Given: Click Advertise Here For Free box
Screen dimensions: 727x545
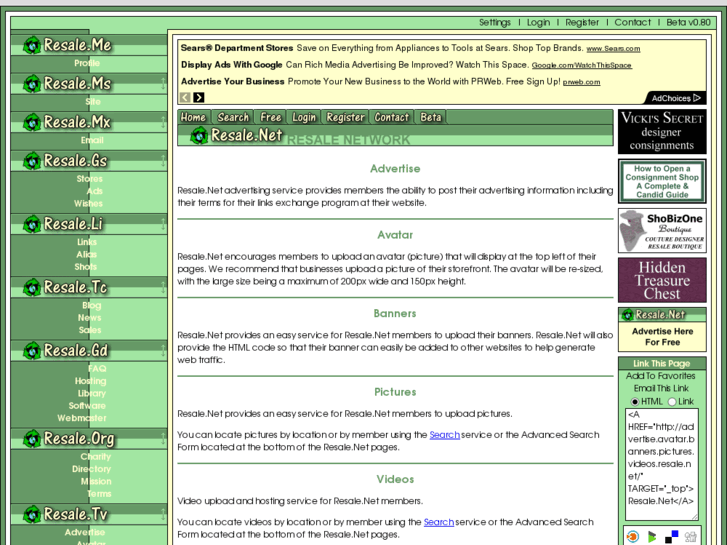Looking at the screenshot, I should tap(662, 337).
